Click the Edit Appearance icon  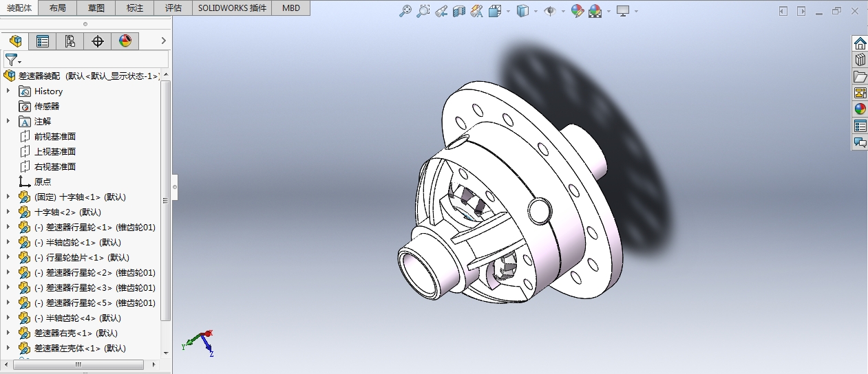(x=578, y=11)
